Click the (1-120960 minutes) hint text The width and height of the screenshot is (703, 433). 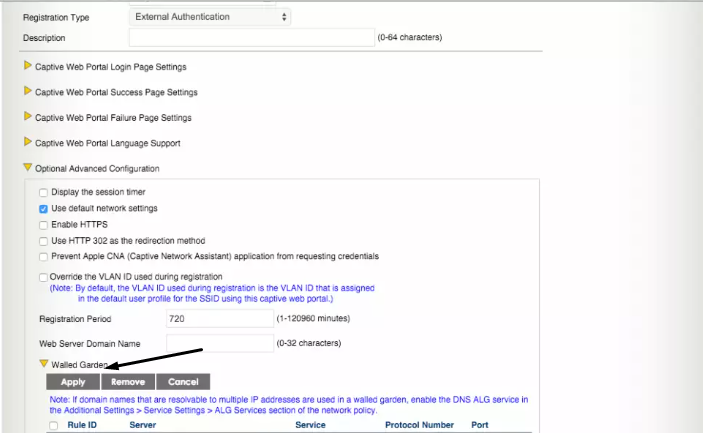pos(313,318)
